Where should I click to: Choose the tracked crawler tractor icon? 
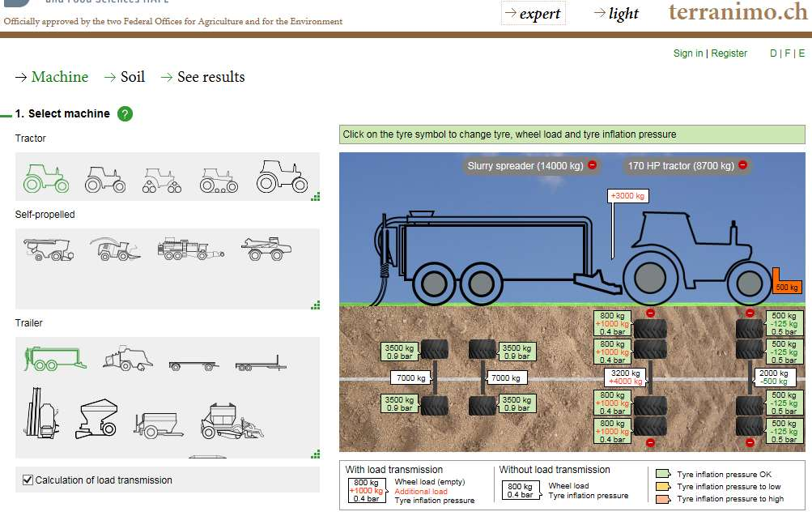219,180
